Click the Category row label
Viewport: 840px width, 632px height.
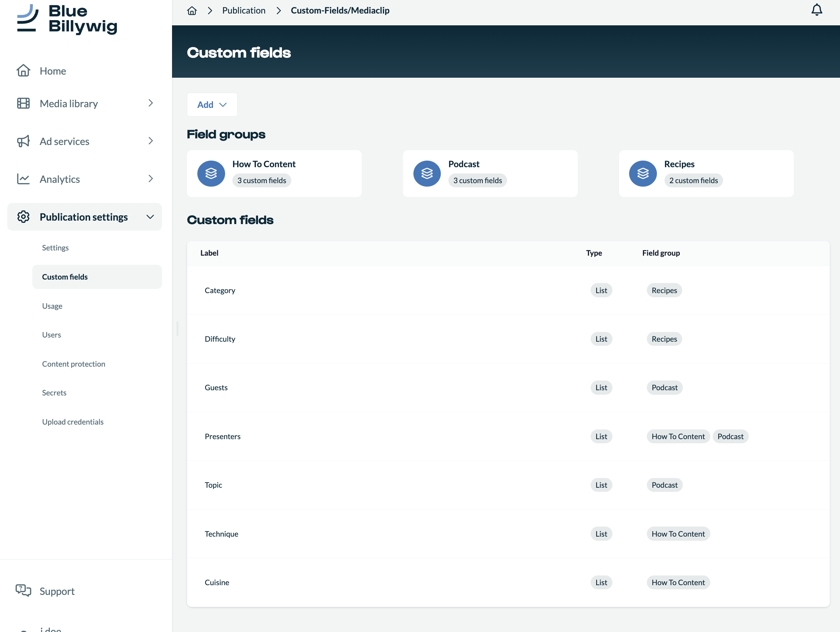pyautogui.click(x=220, y=290)
